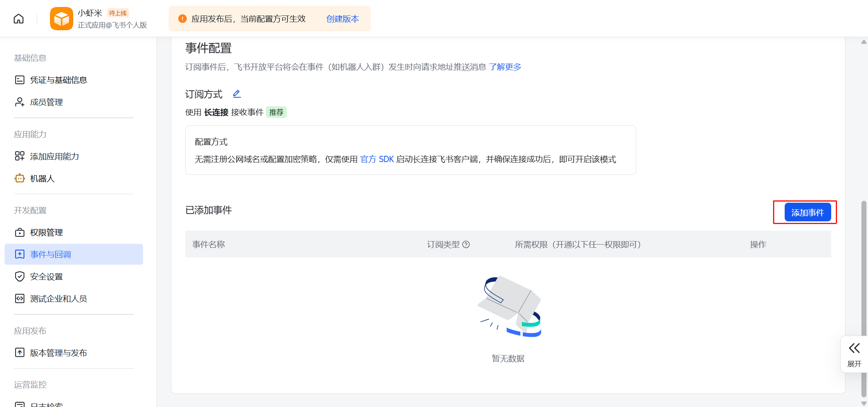Image resolution: width=868 pixels, height=407 pixels.
Task: Expand the collapsed right side panel (展开)
Action: (854, 354)
